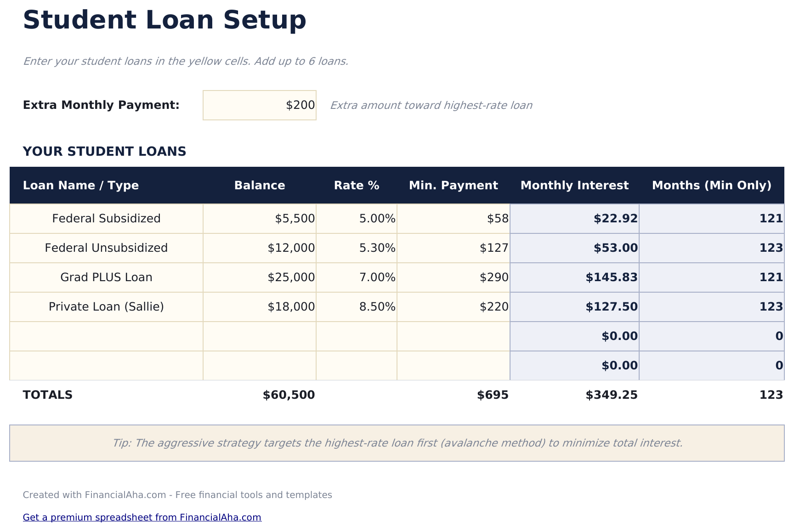The image size is (794, 532).
Task: Select the Federal Subsidized loan name cell
Action: (106, 218)
